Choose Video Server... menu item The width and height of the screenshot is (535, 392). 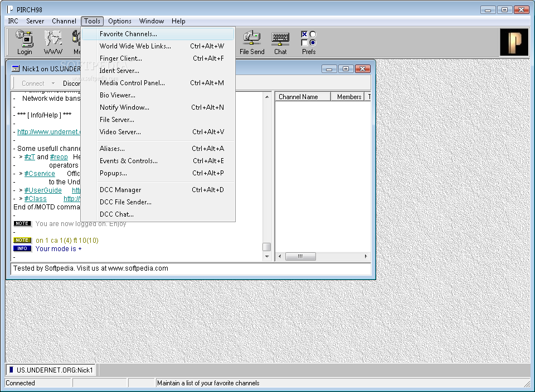158,132
